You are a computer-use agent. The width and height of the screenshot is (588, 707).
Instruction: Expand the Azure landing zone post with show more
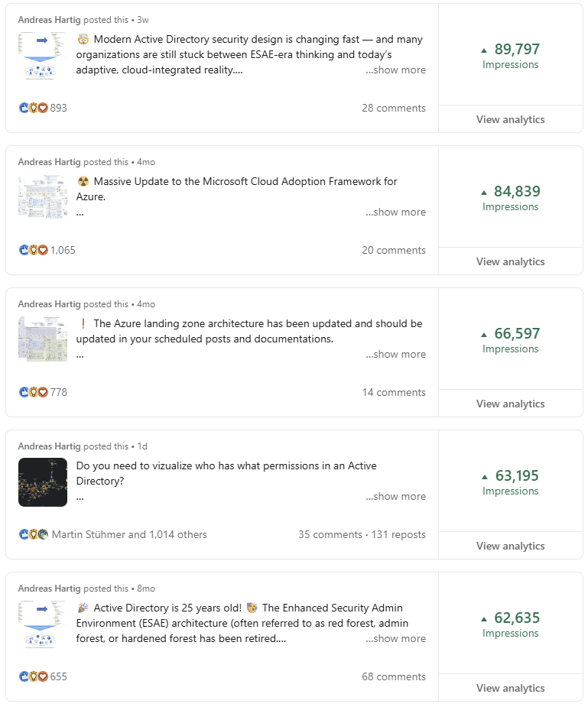pyautogui.click(x=395, y=354)
